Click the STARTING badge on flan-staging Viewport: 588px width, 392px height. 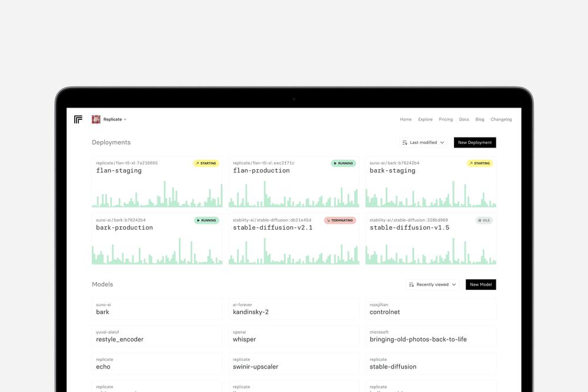point(206,163)
